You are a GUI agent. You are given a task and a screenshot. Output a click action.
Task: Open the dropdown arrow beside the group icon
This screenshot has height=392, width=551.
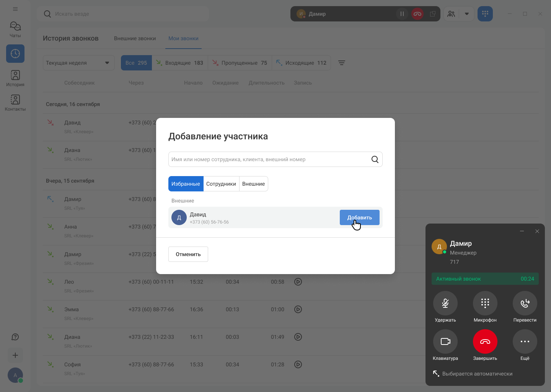466,14
